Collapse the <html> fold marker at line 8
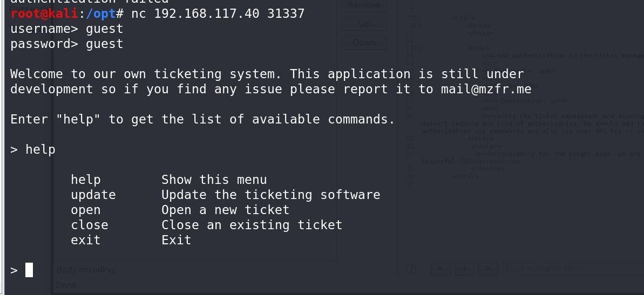 pos(417,18)
